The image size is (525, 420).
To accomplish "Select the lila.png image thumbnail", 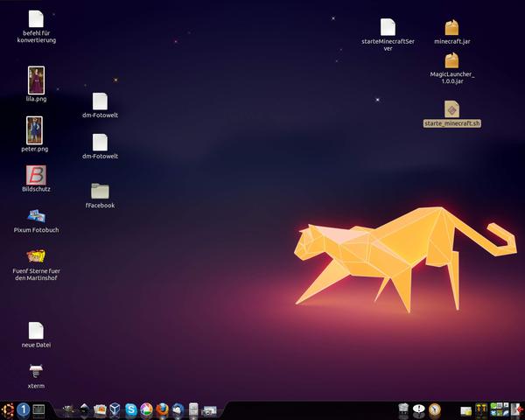I will pos(36,80).
